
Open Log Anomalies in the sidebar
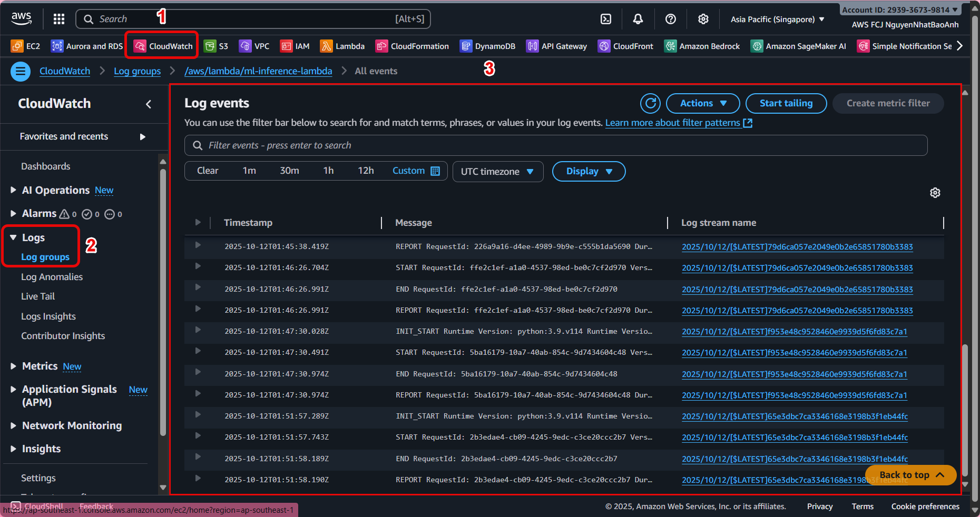[52, 277]
